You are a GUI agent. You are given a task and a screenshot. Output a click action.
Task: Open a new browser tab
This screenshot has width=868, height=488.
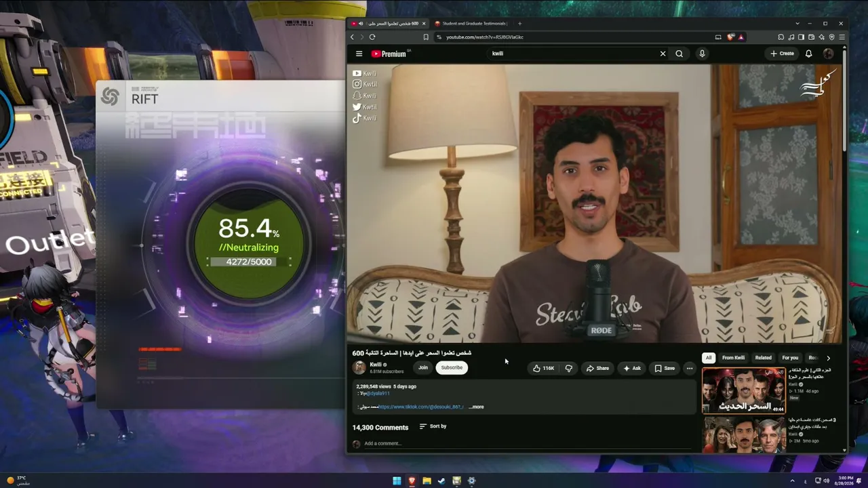[519, 23]
